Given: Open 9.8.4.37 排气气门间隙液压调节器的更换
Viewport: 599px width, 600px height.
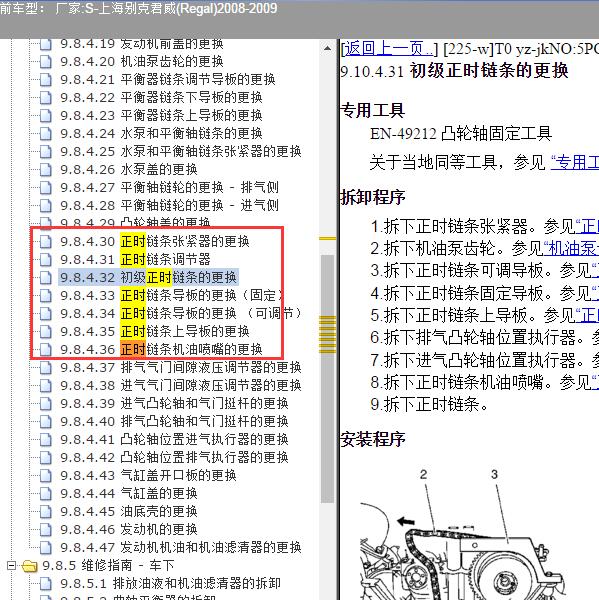Looking at the screenshot, I should pos(181,367).
